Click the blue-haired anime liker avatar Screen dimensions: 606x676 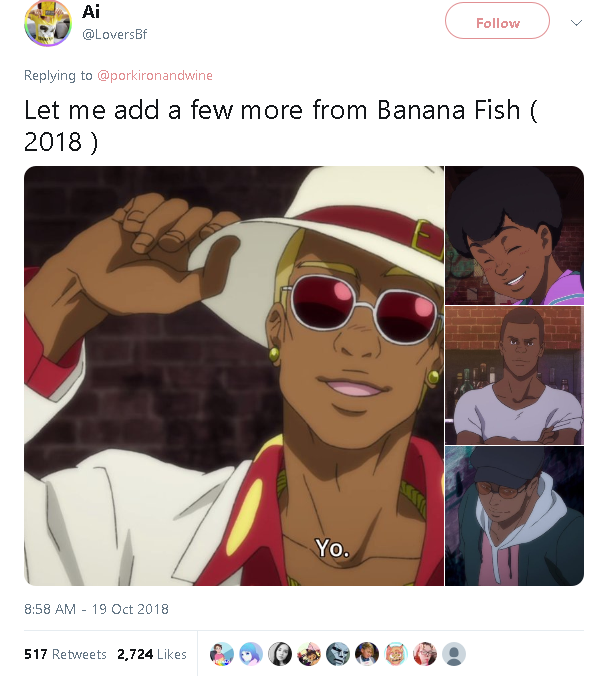coord(252,654)
